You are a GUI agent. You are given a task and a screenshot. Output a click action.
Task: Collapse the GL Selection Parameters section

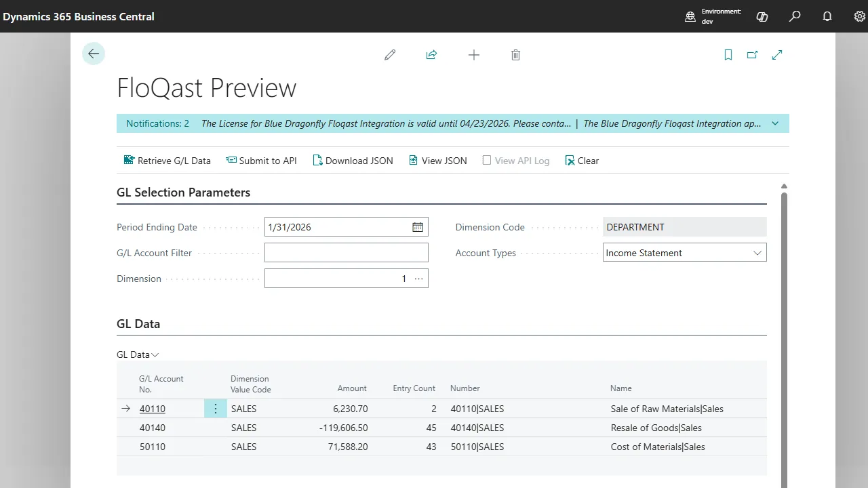(x=183, y=192)
